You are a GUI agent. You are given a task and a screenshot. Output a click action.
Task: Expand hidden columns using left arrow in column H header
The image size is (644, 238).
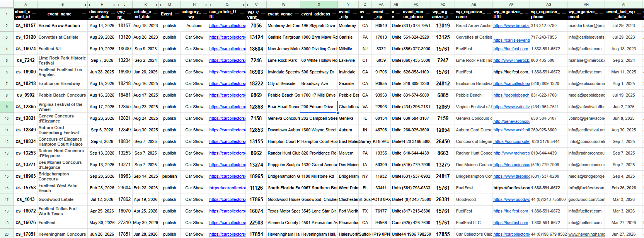(90, 5)
